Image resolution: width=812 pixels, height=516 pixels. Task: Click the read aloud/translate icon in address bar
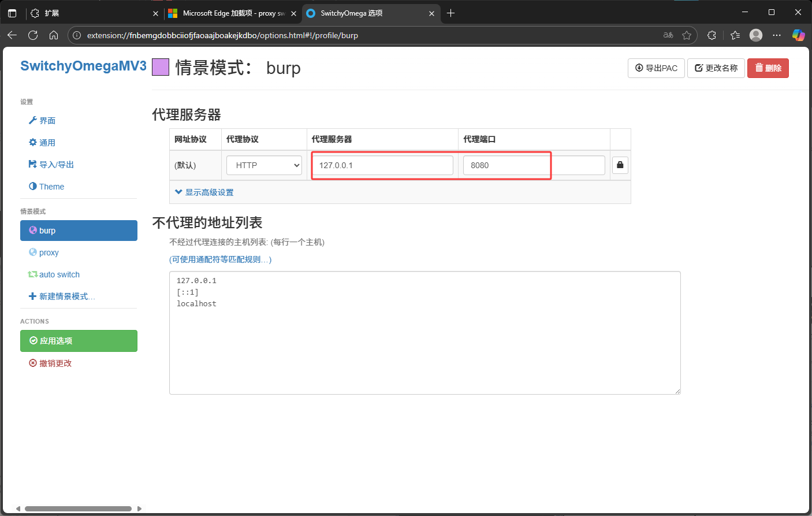coord(668,35)
